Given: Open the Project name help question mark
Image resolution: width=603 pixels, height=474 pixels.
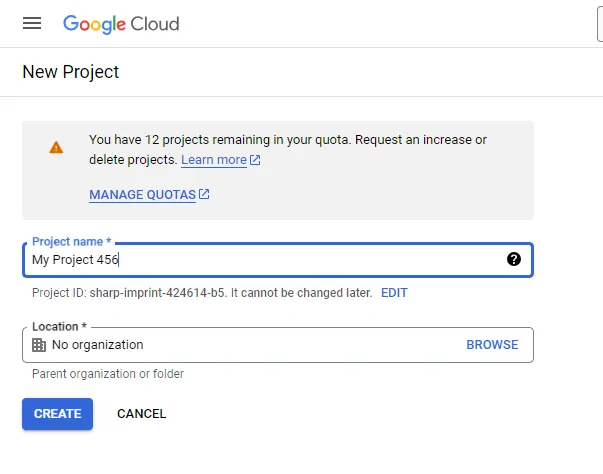Looking at the screenshot, I should tap(514, 259).
